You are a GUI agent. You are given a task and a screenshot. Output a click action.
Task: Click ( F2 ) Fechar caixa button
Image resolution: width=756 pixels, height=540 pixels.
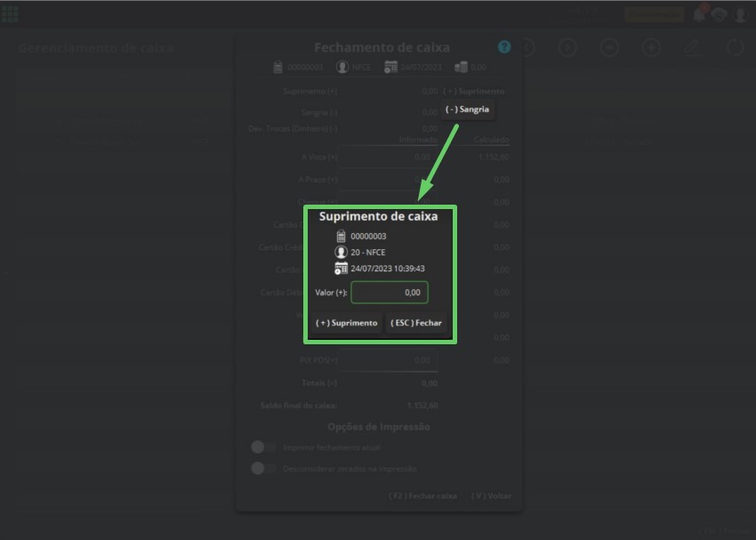(x=422, y=496)
